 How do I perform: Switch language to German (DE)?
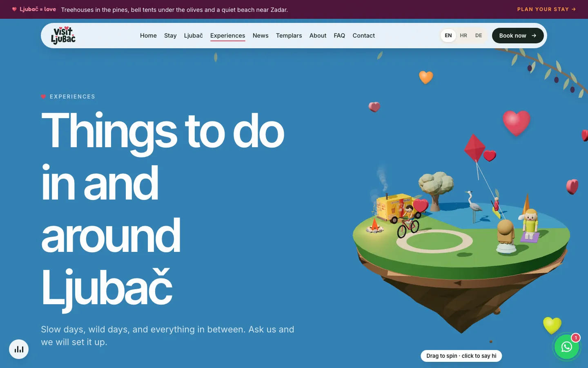coord(479,36)
